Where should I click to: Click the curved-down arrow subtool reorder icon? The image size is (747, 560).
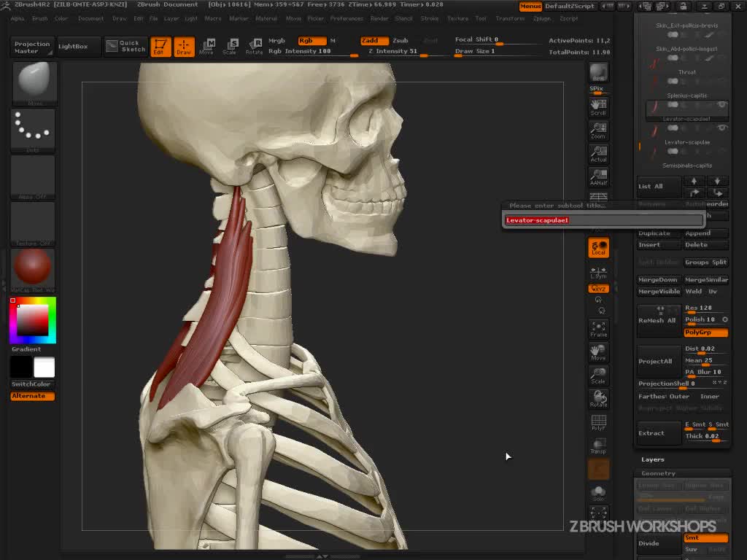pos(718,192)
